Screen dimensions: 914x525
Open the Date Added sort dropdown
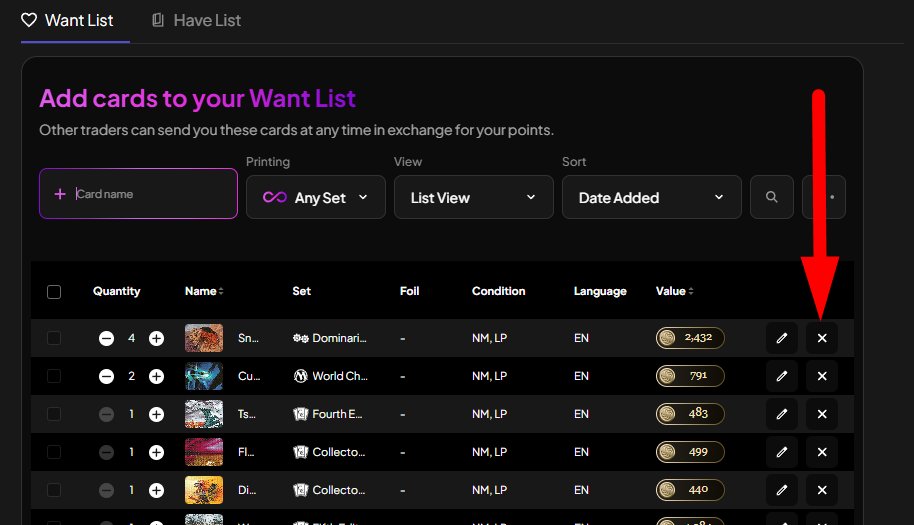[651, 198]
